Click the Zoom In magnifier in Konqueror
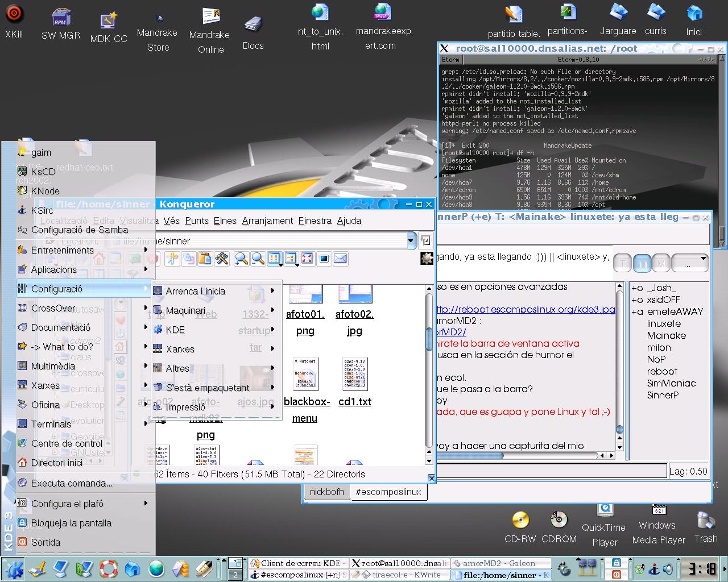728x582 pixels. 242,259
